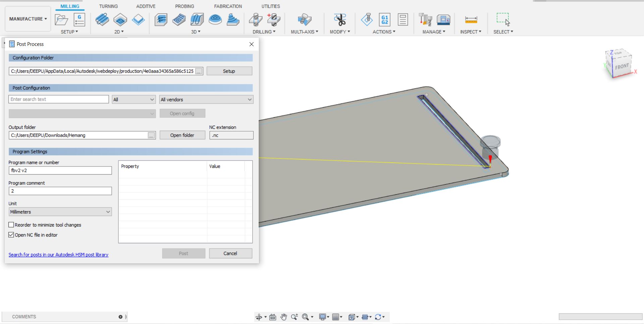The width and height of the screenshot is (644, 324).
Task: Expand the Comments panel plus icon
Action: point(120,317)
